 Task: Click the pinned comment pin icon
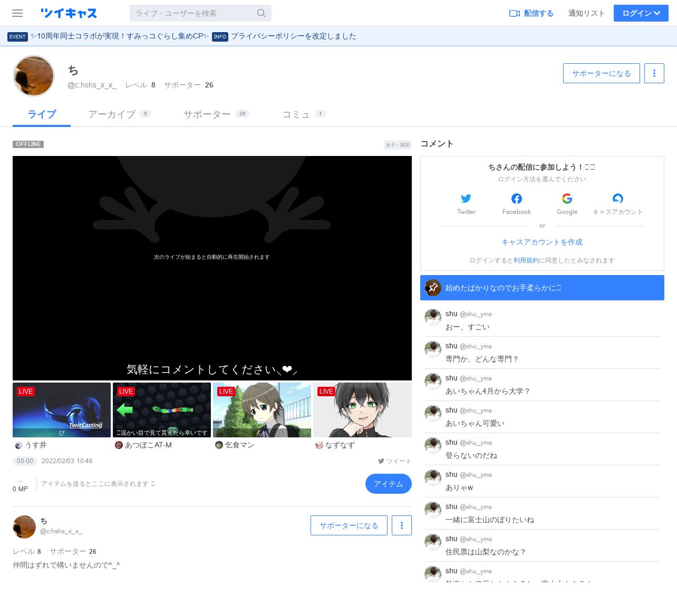tap(433, 288)
